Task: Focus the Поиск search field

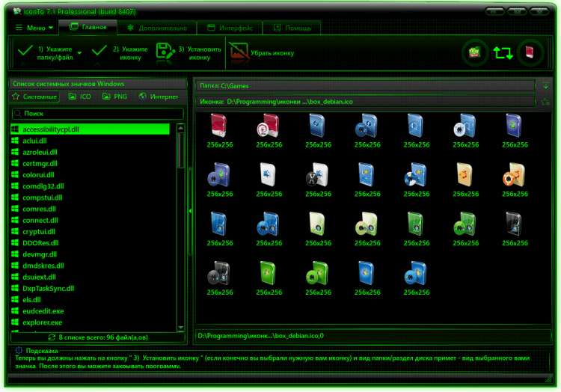Action: 98,114
